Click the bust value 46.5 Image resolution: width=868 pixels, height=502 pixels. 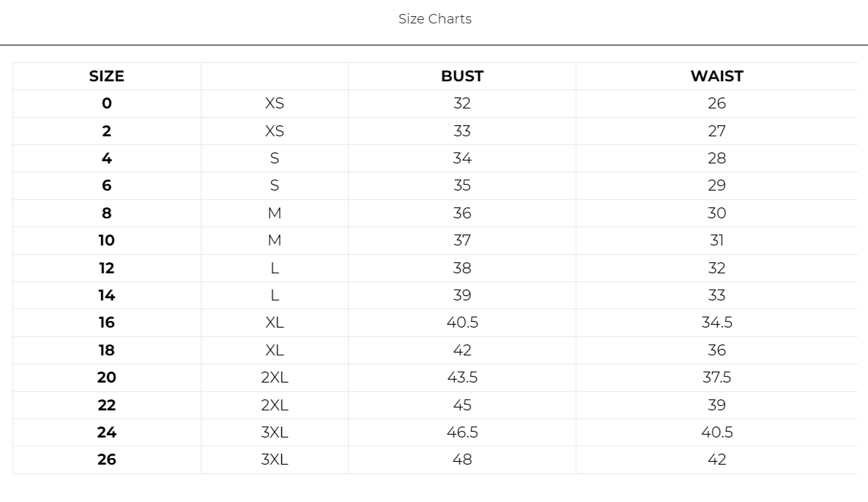coord(462,432)
